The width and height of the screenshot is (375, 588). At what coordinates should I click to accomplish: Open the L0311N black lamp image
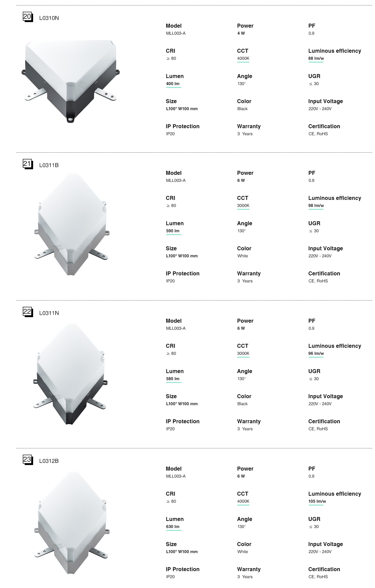[x=71, y=374]
